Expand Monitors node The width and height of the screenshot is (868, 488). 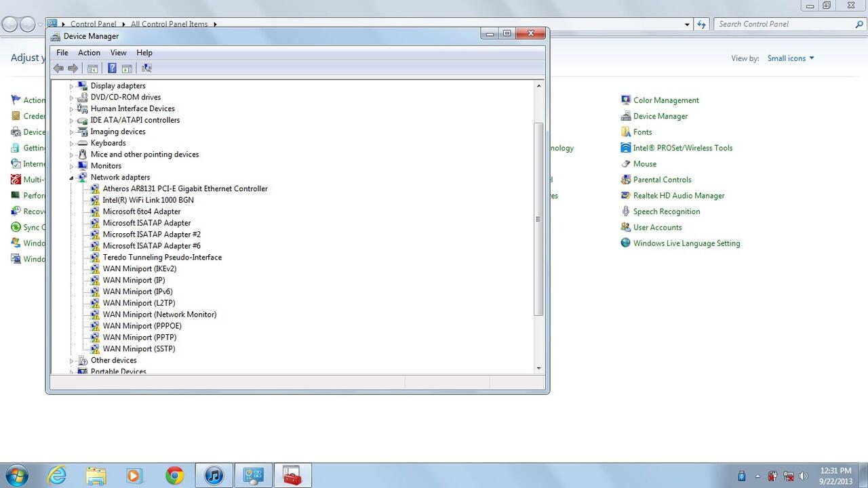coord(71,166)
